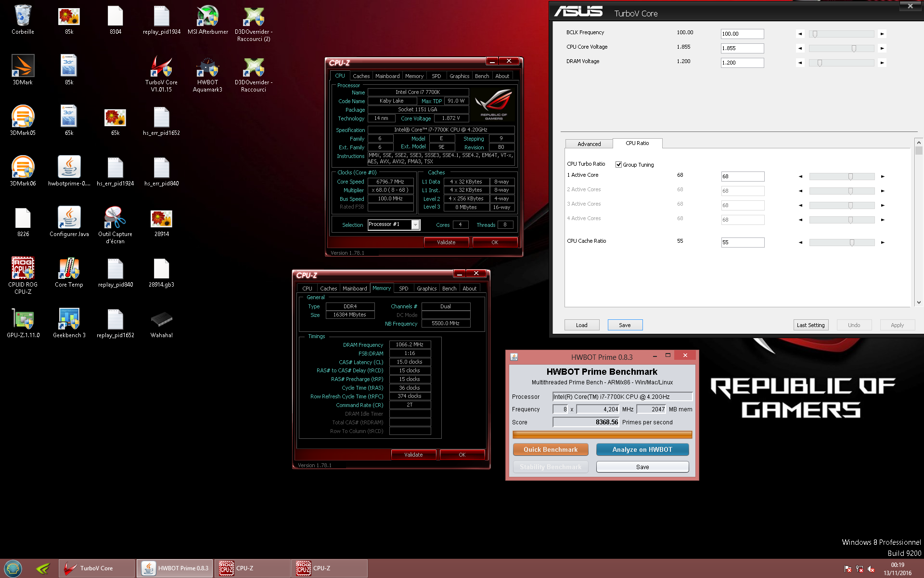Open Core Temp desktop shortcut

69,272
